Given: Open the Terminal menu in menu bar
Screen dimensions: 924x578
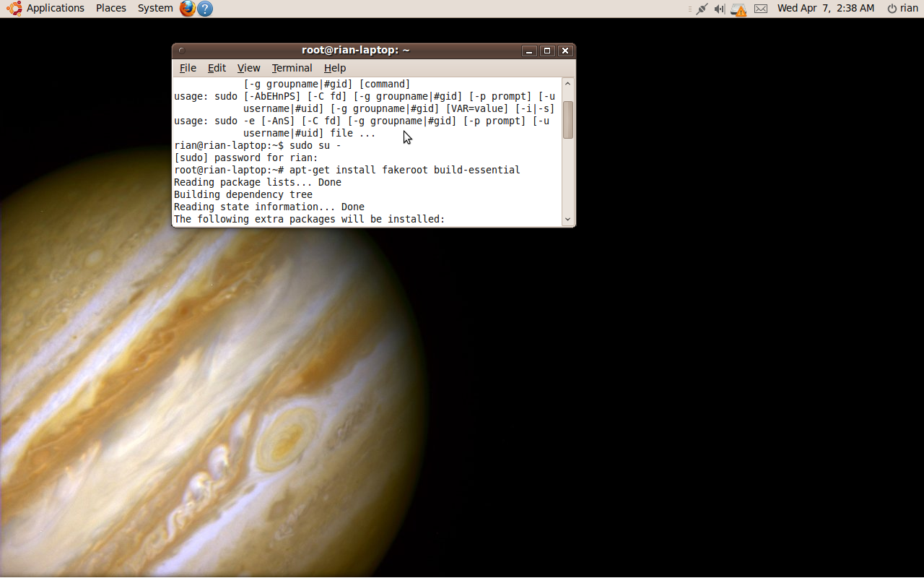Looking at the screenshot, I should pos(292,68).
